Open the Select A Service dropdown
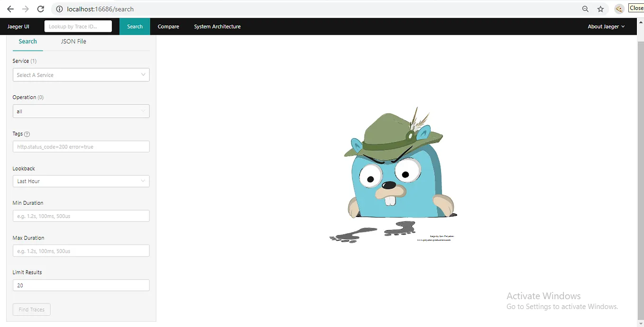Viewport: 644px width, 327px height. [x=81, y=75]
